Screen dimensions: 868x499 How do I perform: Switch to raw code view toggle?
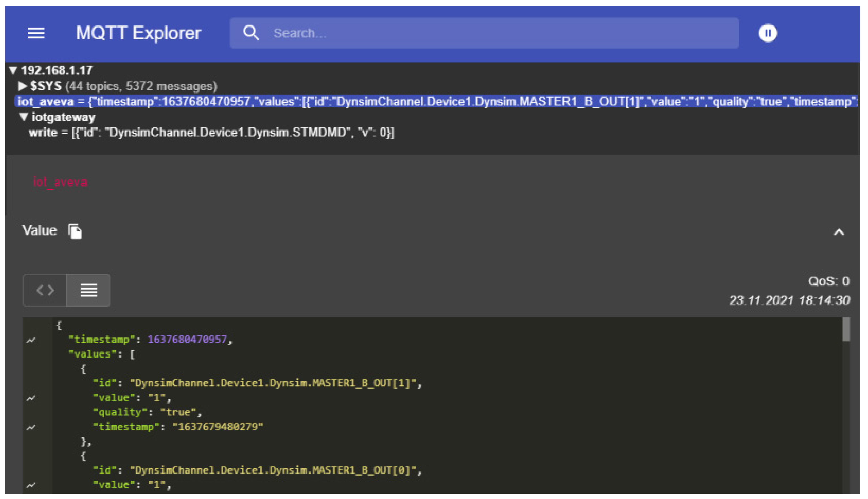tap(45, 290)
